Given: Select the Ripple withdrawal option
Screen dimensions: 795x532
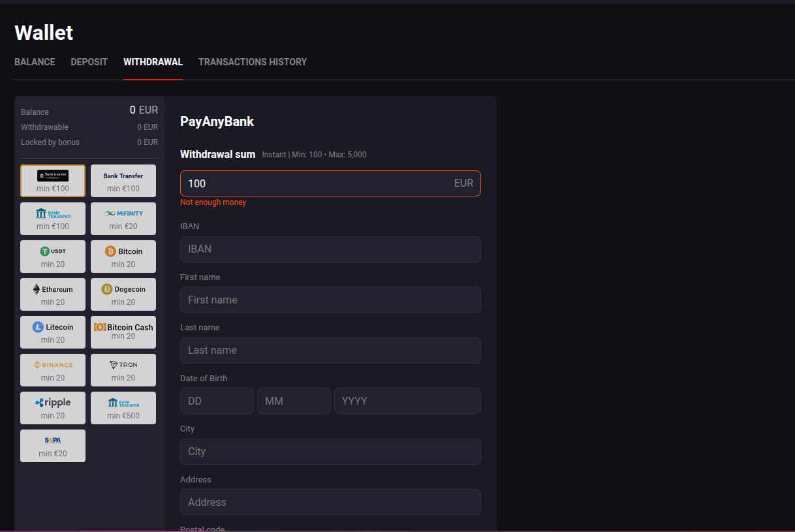Looking at the screenshot, I should (x=53, y=408).
